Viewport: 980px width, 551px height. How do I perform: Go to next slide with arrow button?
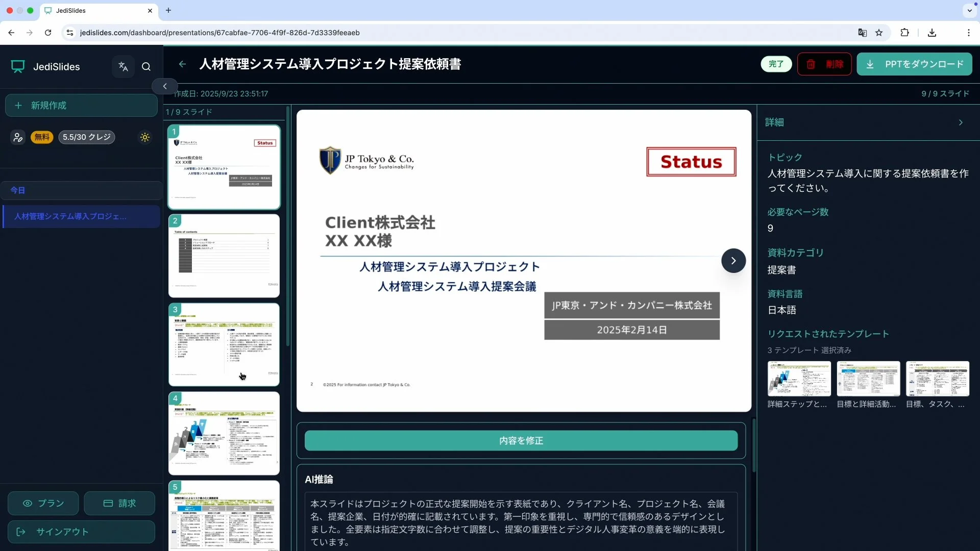[733, 261]
